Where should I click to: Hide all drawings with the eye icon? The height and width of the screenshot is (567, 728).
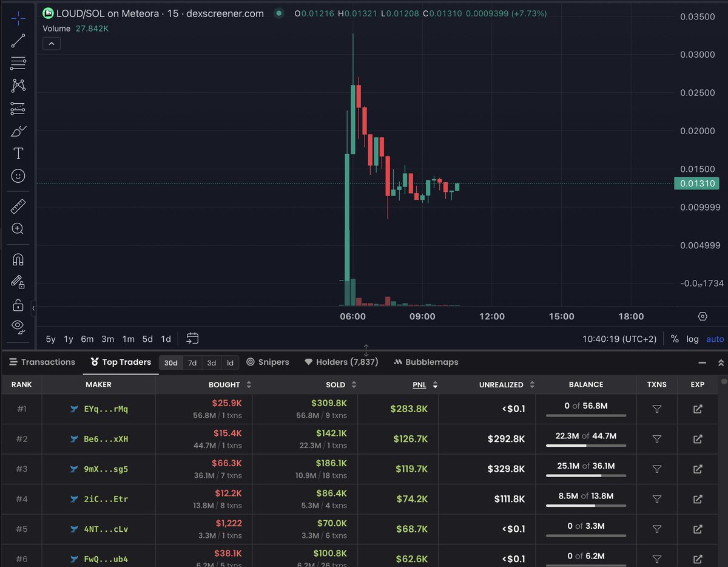click(18, 327)
